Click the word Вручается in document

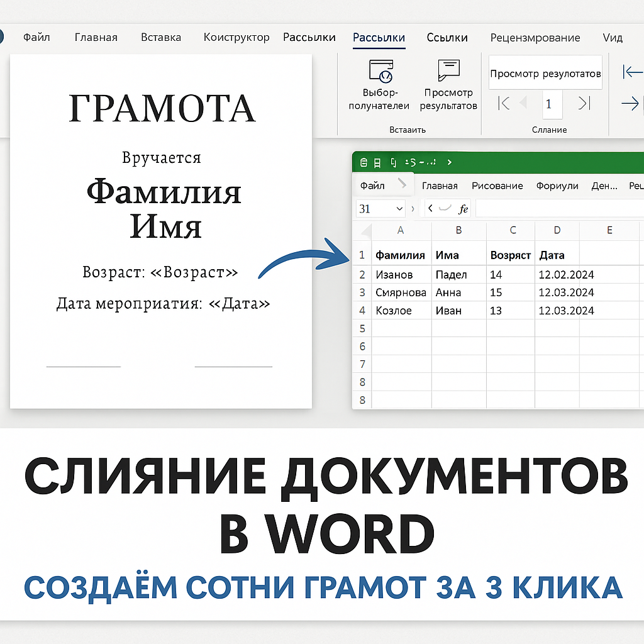click(162, 158)
